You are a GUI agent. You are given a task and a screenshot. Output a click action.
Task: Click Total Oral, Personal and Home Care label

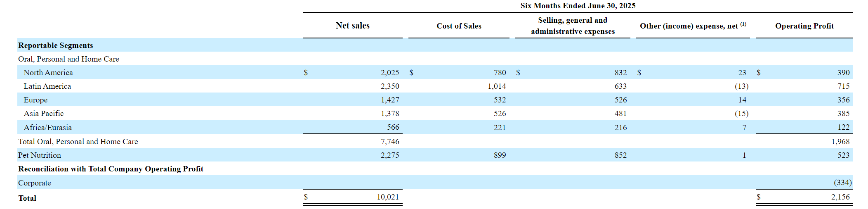click(78, 142)
